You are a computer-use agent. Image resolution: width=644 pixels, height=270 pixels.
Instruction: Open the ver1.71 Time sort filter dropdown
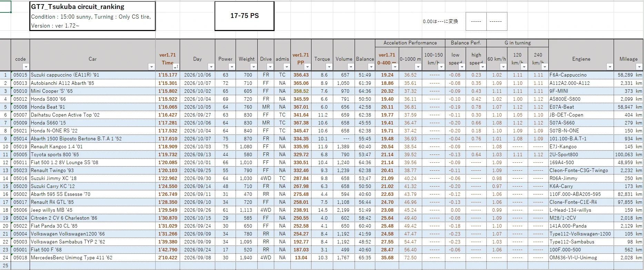pos(176,67)
